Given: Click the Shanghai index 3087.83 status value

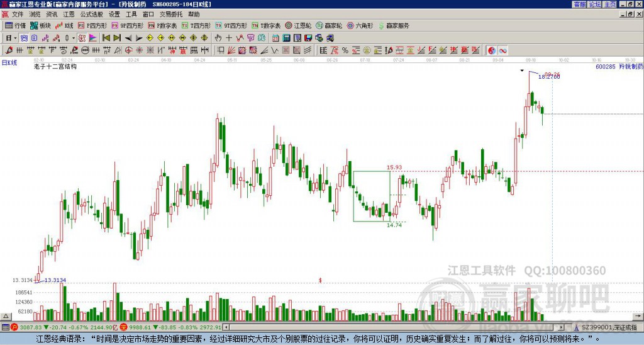Looking at the screenshot, I should coord(30,327).
